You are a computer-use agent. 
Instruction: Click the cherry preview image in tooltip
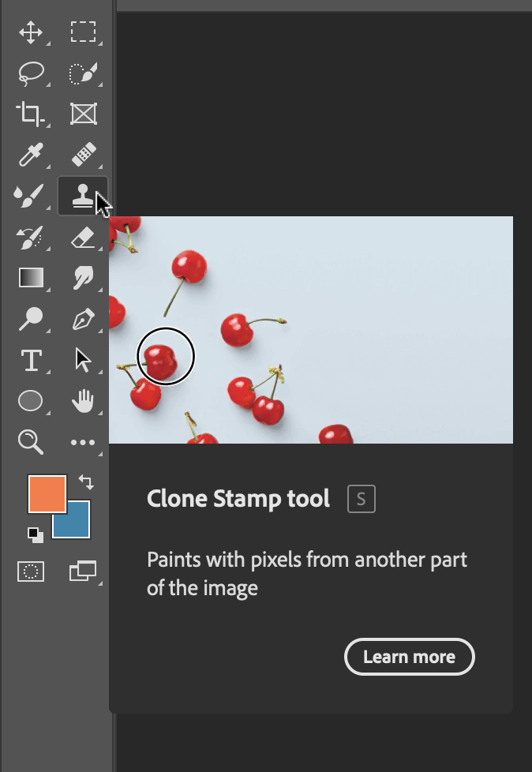pos(310,330)
